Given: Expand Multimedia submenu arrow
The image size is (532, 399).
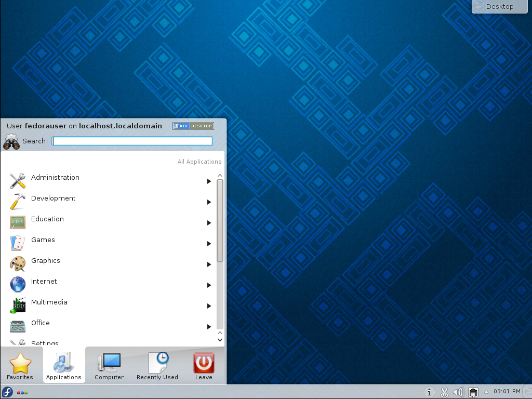Looking at the screenshot, I should [x=209, y=306].
